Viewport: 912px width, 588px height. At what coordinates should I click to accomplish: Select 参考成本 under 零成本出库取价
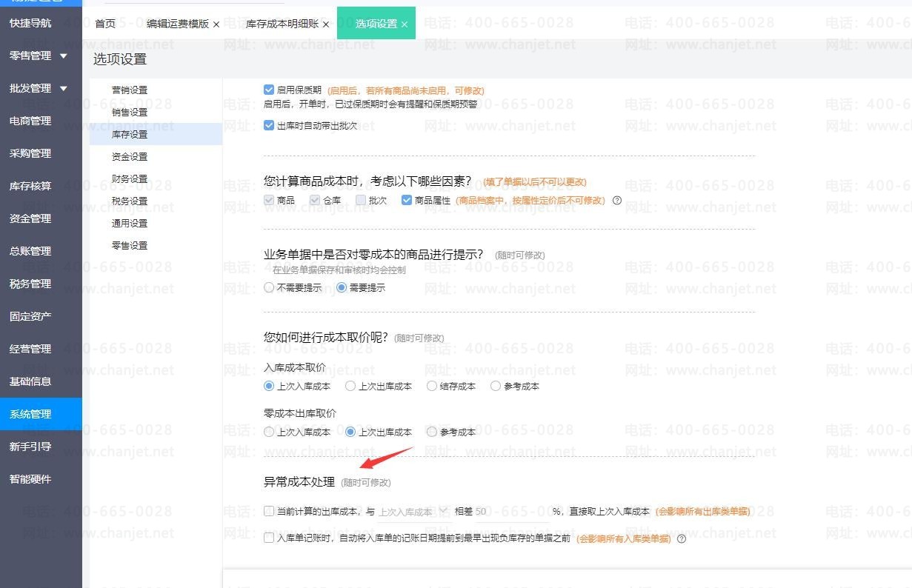(x=432, y=432)
